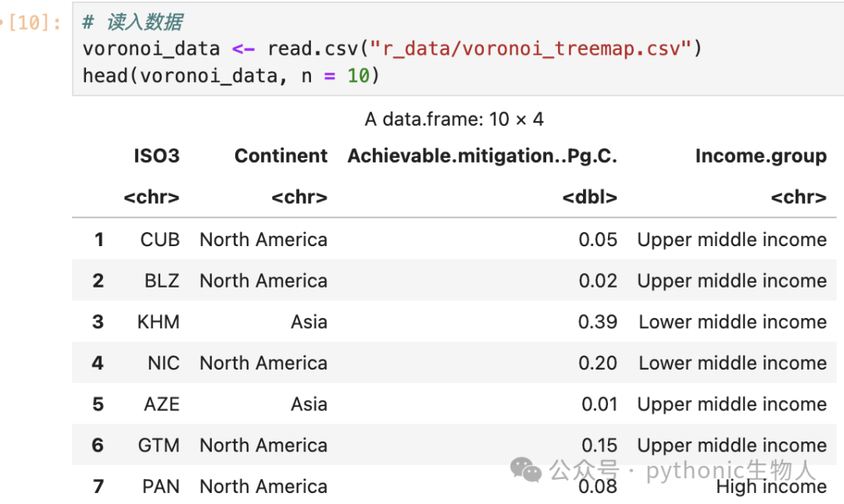Click inside the read.csv code line
The width and height of the screenshot is (844, 504).
click(392, 48)
